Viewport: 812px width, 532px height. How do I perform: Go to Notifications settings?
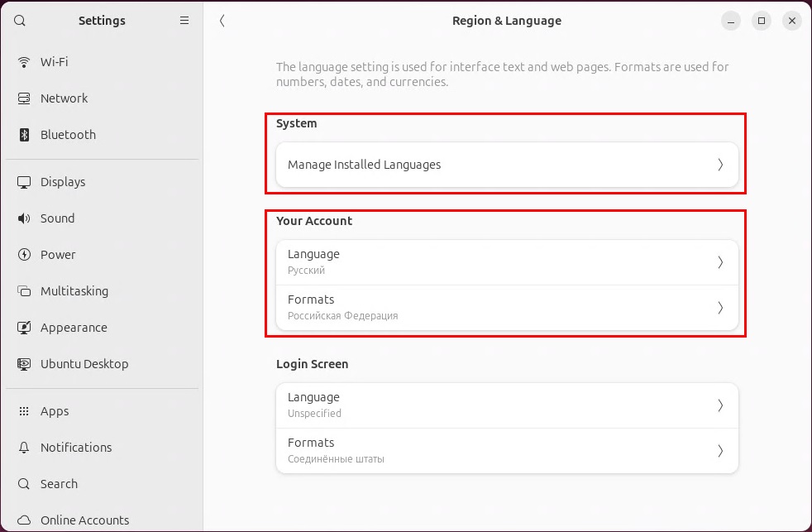click(x=75, y=448)
